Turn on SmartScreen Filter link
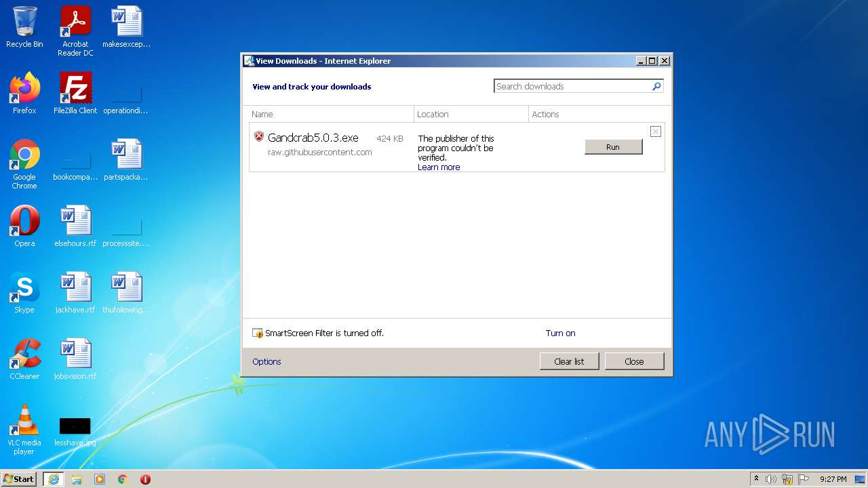Image resolution: width=868 pixels, height=488 pixels. pyautogui.click(x=560, y=333)
